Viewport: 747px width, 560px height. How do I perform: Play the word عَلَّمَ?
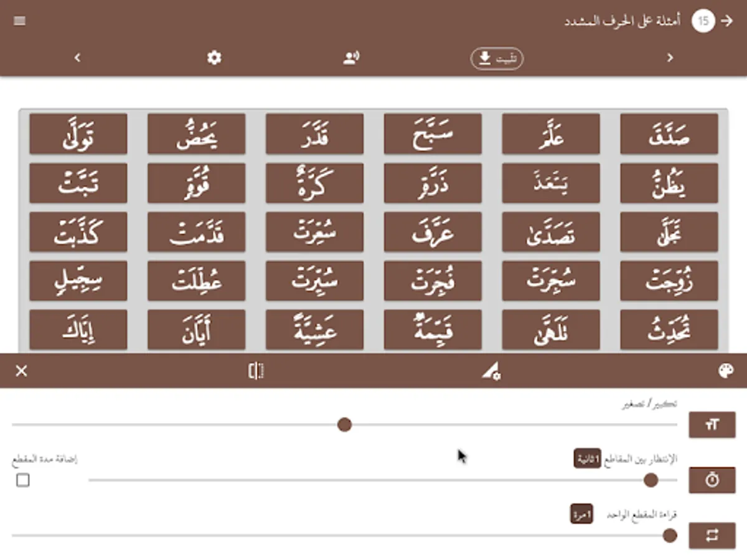point(551,134)
